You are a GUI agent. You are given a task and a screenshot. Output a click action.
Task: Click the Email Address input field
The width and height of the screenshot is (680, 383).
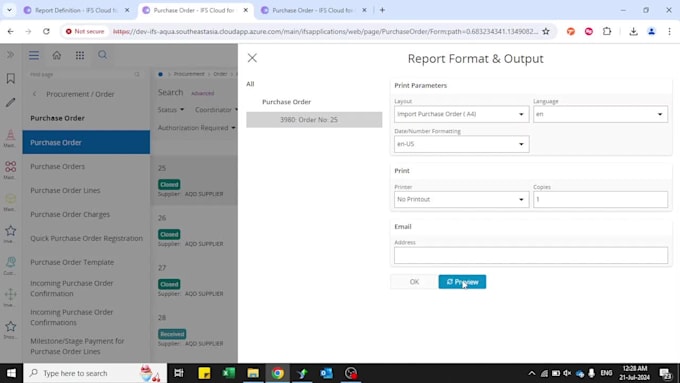click(x=531, y=255)
